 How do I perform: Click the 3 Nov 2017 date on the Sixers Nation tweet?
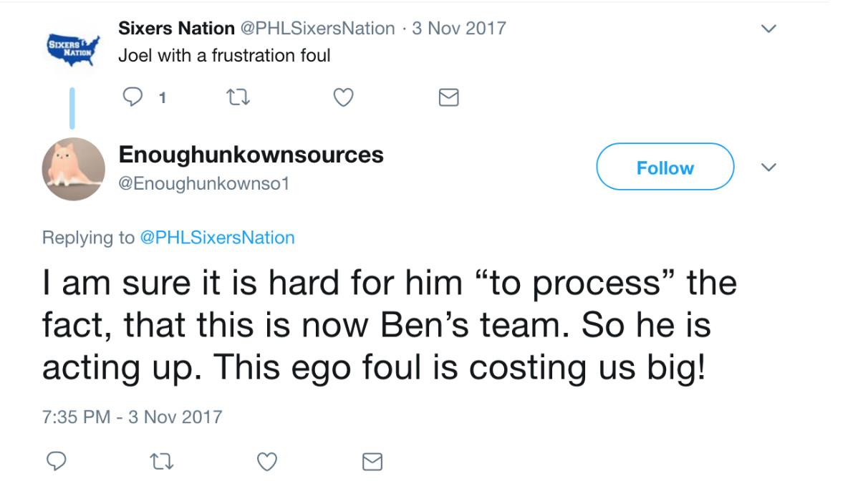459,29
